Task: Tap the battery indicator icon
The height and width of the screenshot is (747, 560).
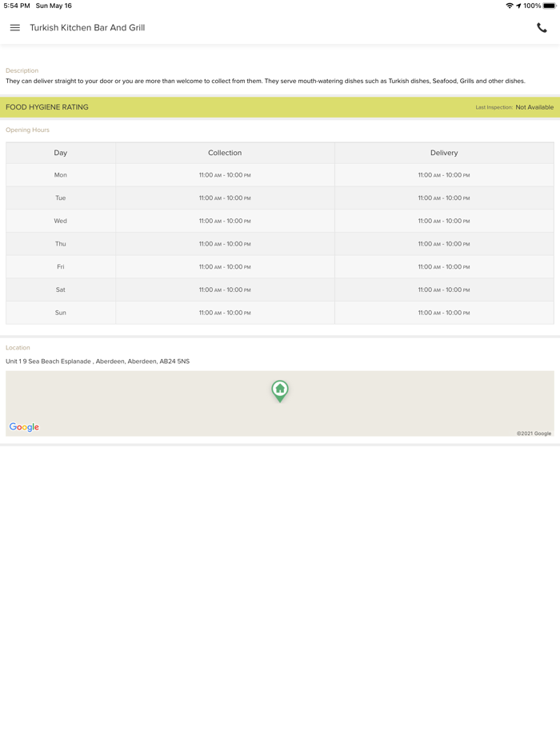Action: [550, 6]
